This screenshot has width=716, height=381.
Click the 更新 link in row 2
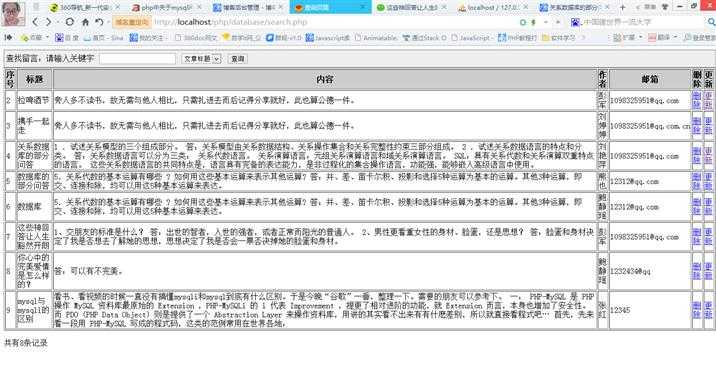tap(708, 100)
